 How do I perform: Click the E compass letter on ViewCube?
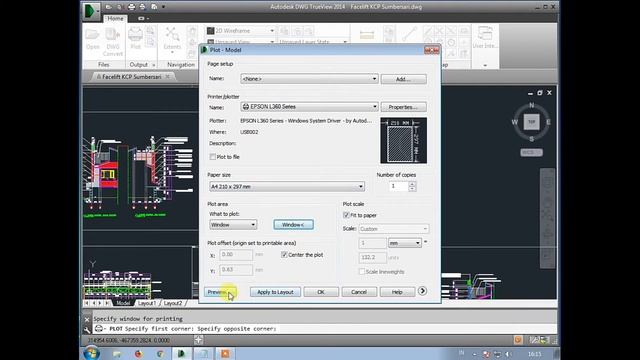(548, 122)
